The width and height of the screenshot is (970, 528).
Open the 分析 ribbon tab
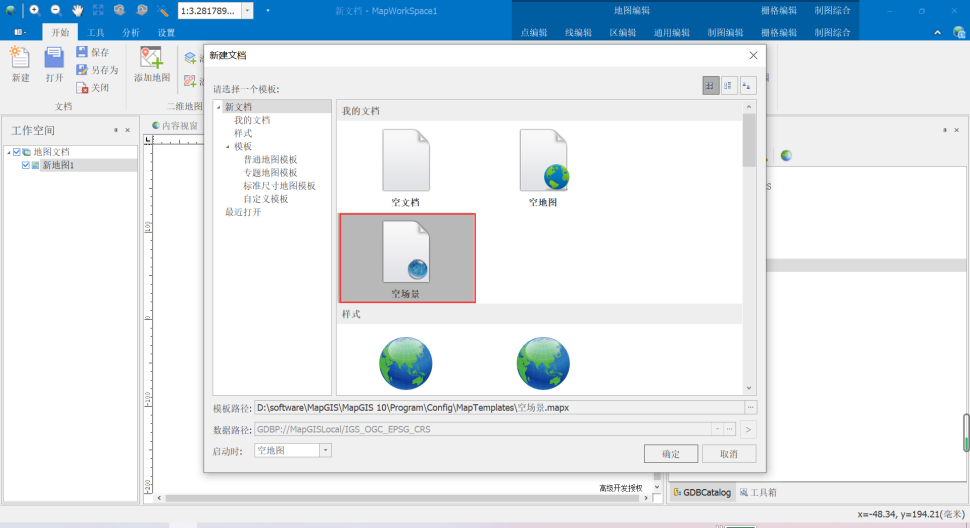pyautogui.click(x=131, y=32)
